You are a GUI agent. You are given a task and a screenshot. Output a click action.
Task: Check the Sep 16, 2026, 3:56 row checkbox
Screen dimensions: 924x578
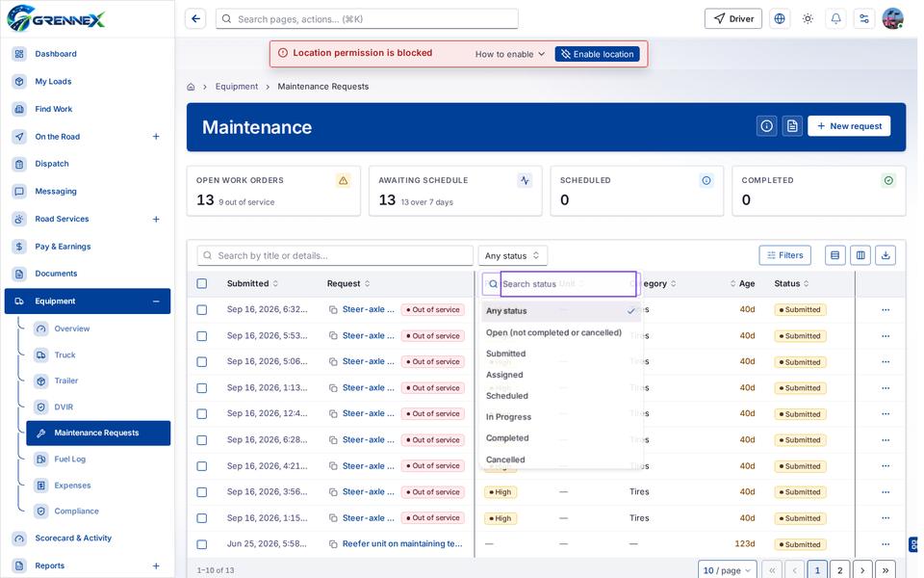point(202,492)
